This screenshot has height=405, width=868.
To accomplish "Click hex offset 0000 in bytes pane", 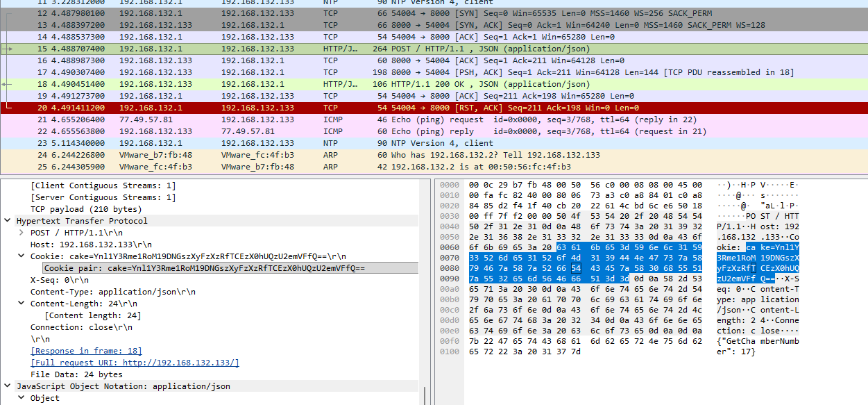I will 450,185.
